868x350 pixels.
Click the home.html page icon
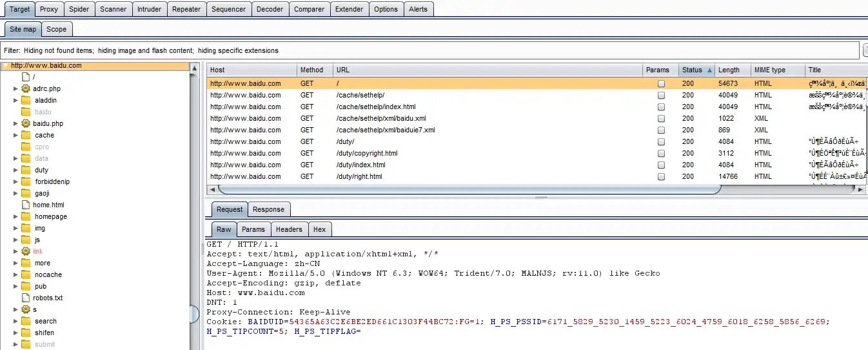click(x=26, y=205)
